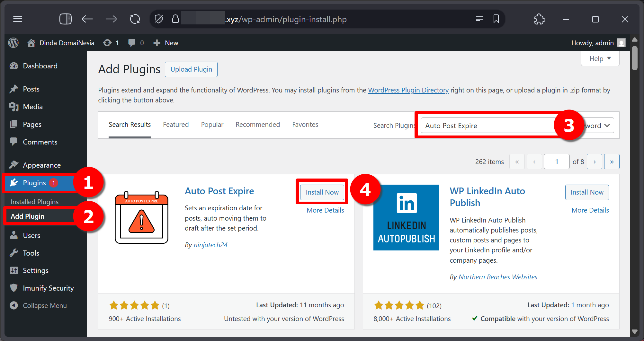Viewport: 644px width, 341px height.
Task: Open the WP LinkedIn Auto Publish title
Action: tap(487, 197)
